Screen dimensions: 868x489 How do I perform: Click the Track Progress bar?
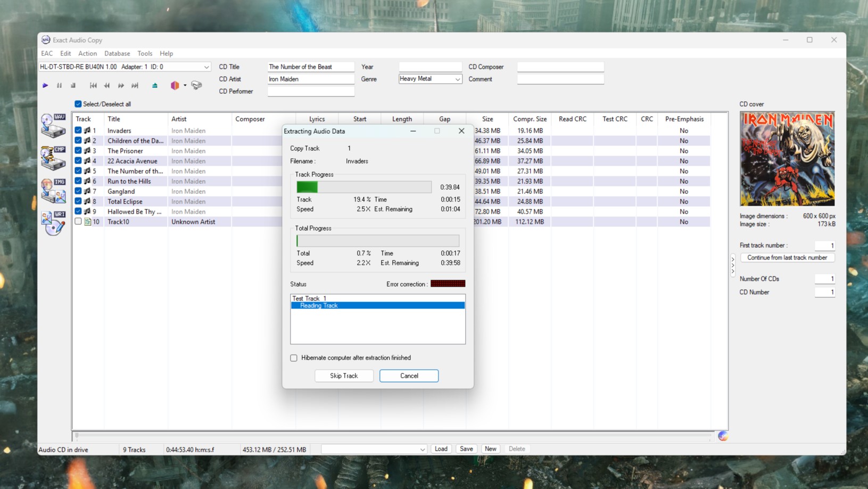tap(364, 187)
